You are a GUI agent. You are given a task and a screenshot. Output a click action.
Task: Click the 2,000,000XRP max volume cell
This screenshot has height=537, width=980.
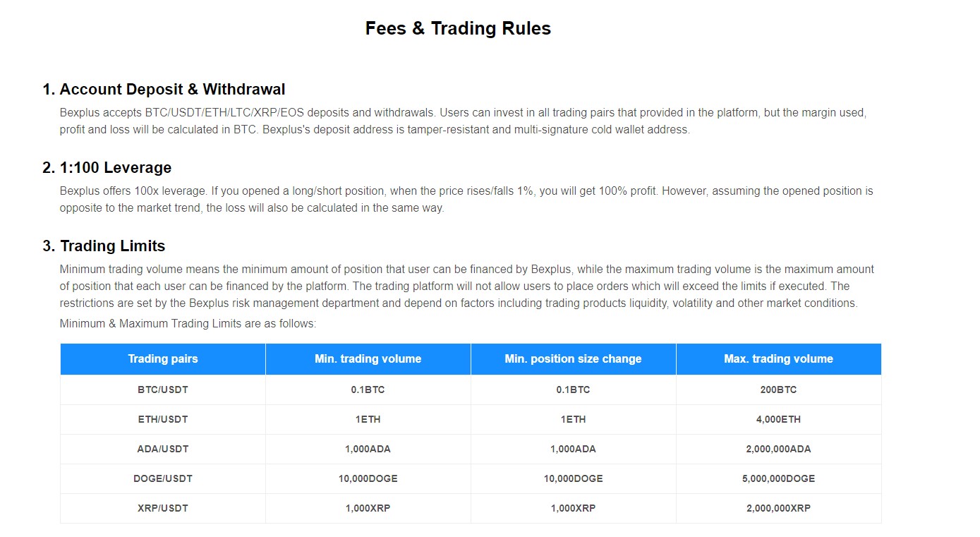click(779, 508)
